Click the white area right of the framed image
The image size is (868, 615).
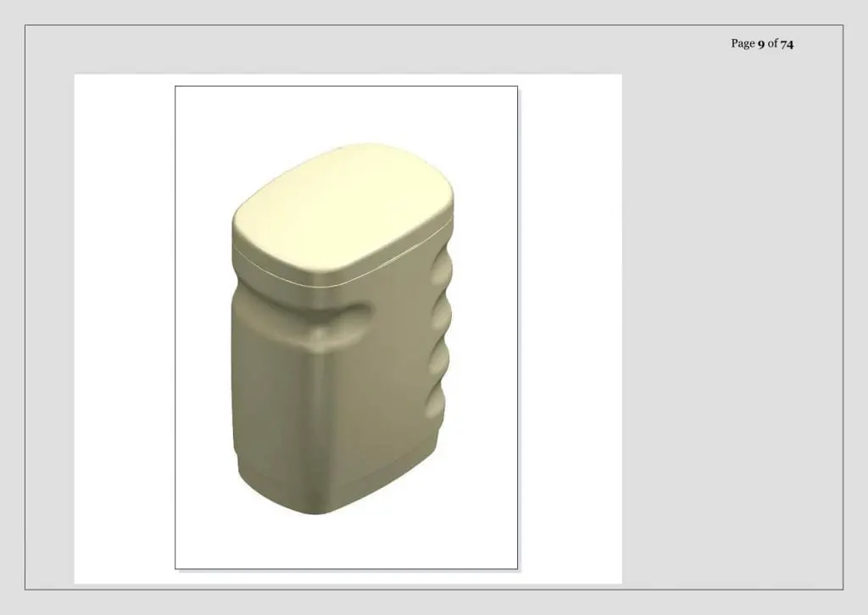click(570, 327)
